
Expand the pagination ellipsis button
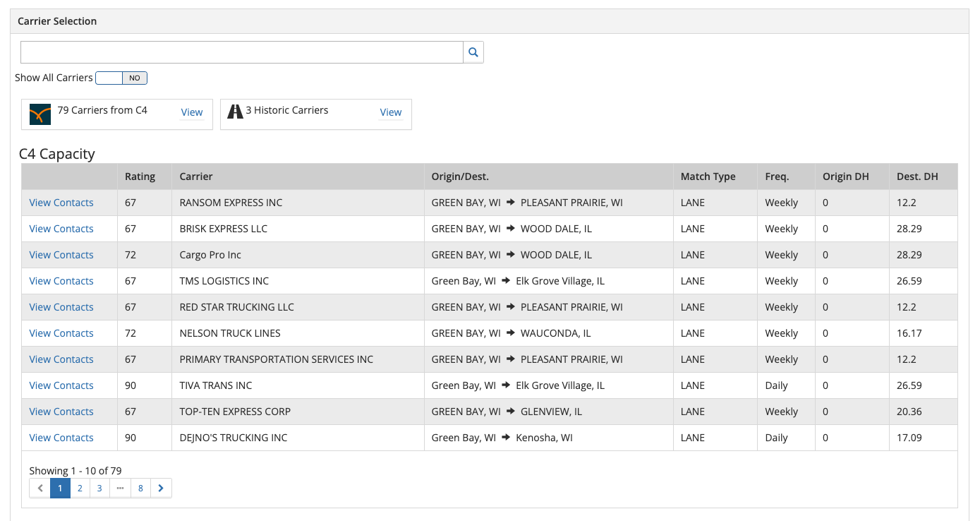click(120, 489)
